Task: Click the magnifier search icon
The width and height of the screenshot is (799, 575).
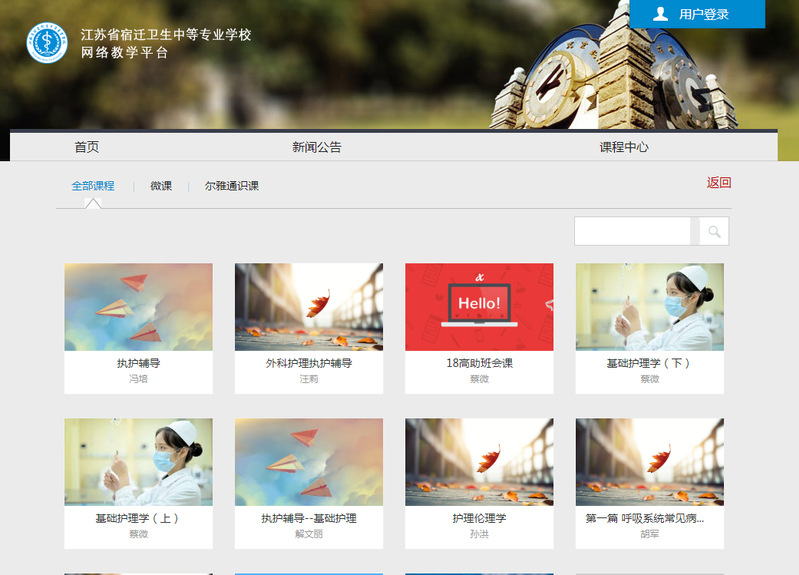Action: [714, 232]
